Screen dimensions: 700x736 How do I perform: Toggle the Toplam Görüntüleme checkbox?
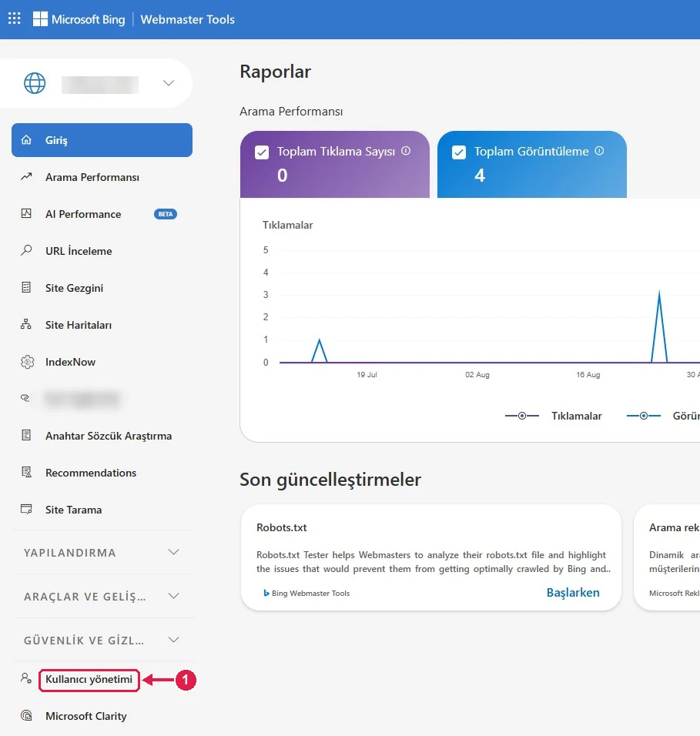pyautogui.click(x=459, y=152)
